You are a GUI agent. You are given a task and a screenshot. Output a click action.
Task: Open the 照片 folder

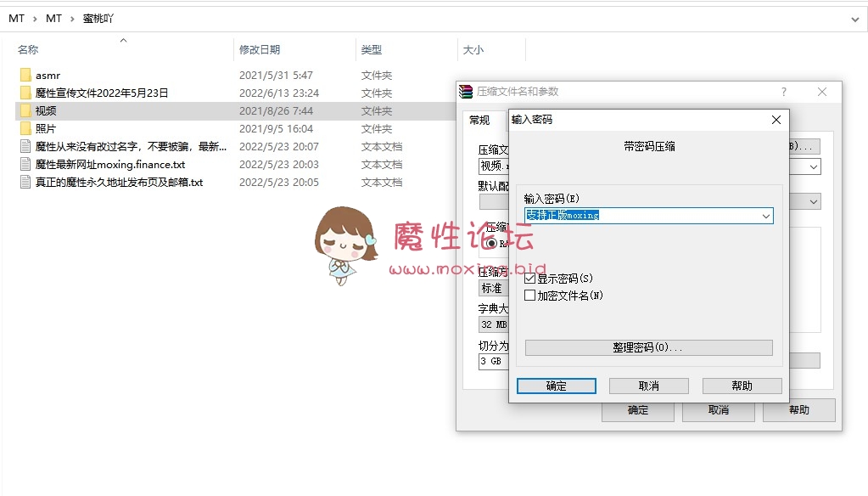48,128
